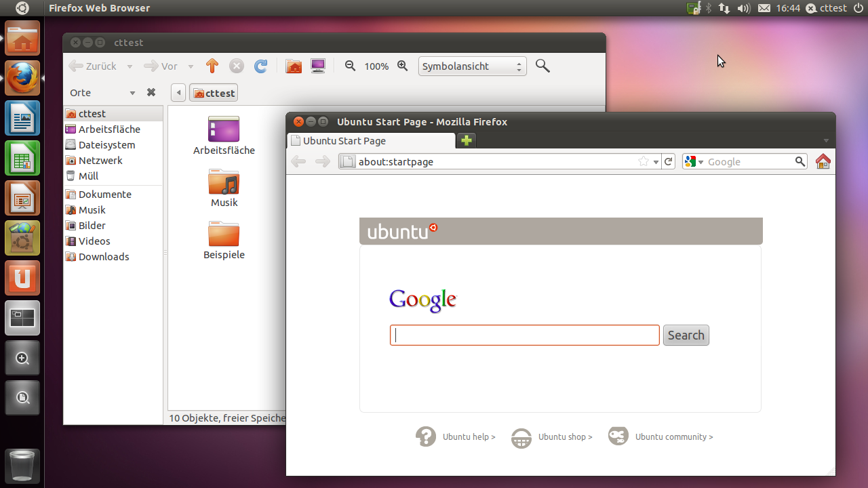The height and width of the screenshot is (488, 868).
Task: Switch to the Ubuntu Start Page tab
Action: point(371,140)
